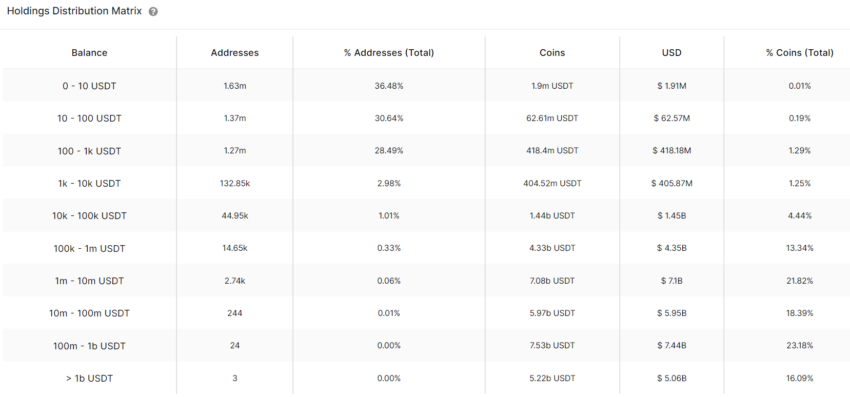Screen dimensions: 850x397
Task: Click the Holdings Distribution Matrix title
Action: (x=74, y=11)
